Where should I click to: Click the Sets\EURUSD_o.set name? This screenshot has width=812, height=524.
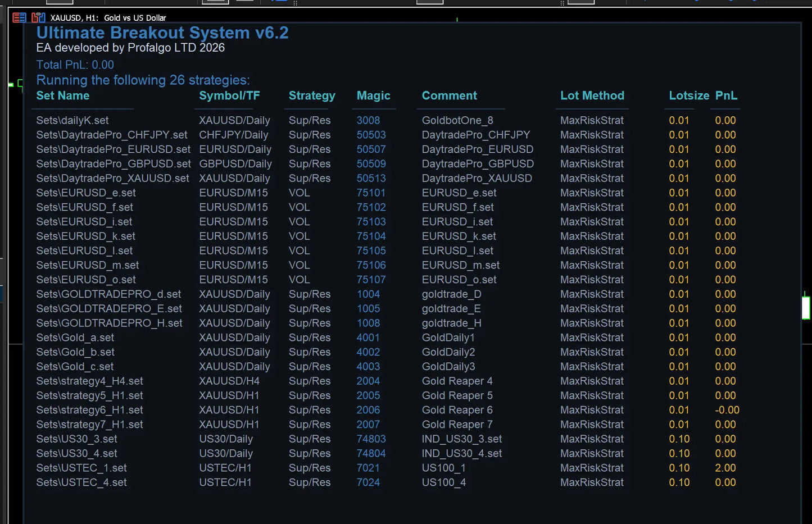click(86, 280)
